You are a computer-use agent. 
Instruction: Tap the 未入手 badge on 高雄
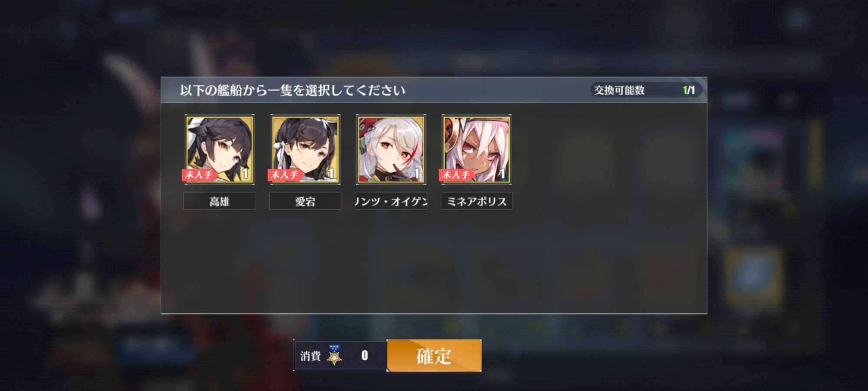pos(199,175)
